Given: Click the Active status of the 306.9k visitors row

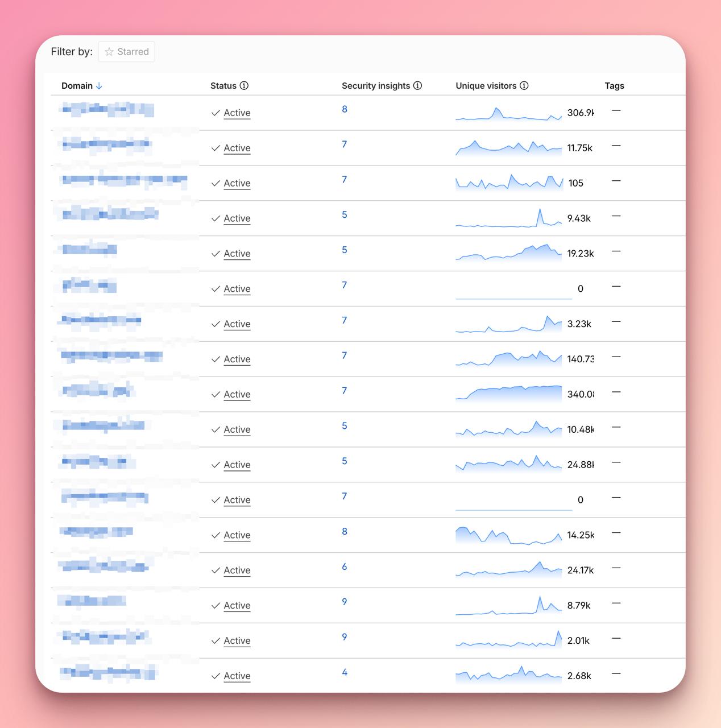Looking at the screenshot, I should tap(237, 113).
